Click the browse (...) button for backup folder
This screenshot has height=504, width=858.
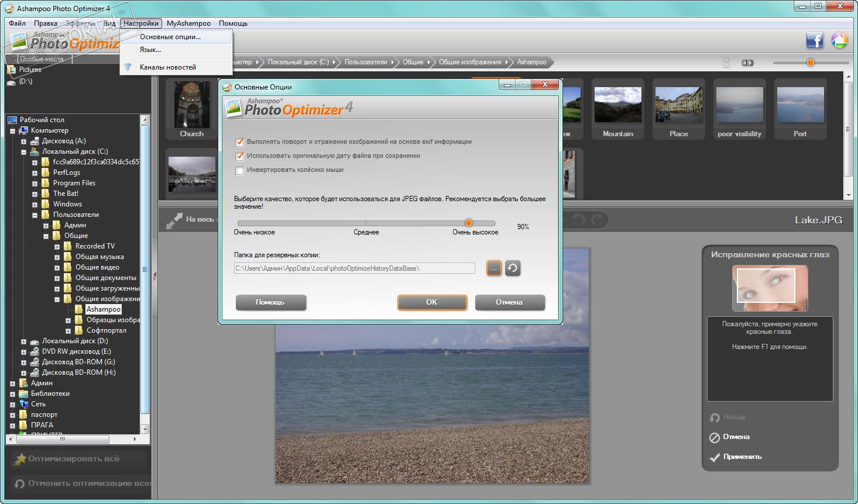click(494, 268)
